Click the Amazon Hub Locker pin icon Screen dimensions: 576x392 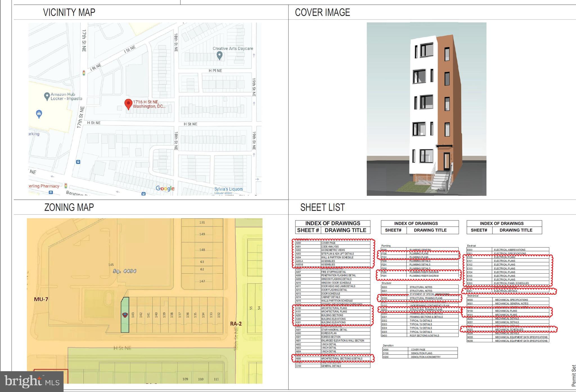47,96
